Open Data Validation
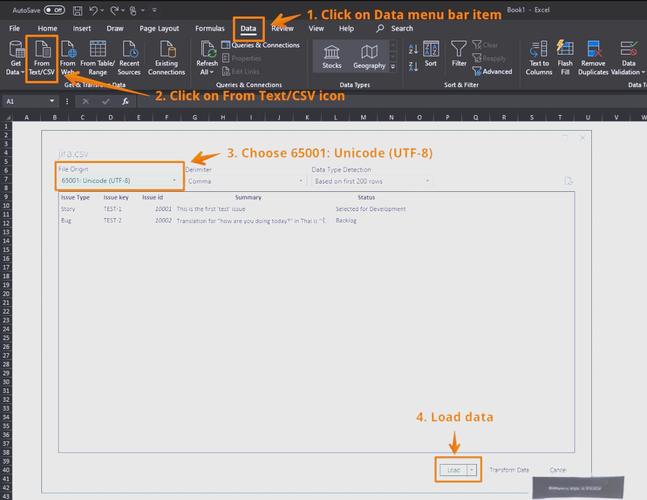Image resolution: width=647 pixels, height=500 pixels. (628, 58)
